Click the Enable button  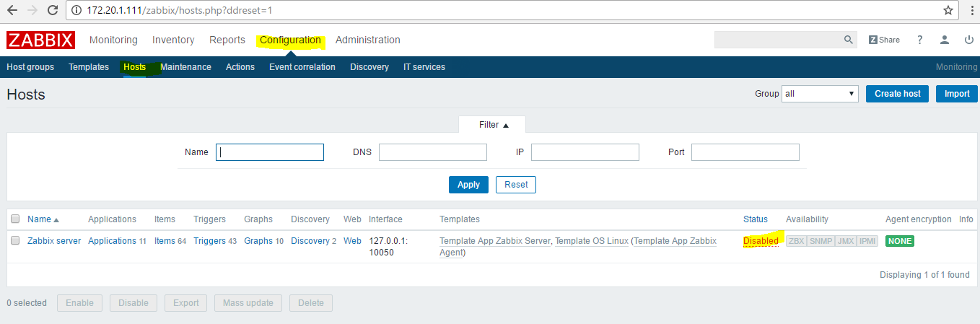tap(79, 303)
